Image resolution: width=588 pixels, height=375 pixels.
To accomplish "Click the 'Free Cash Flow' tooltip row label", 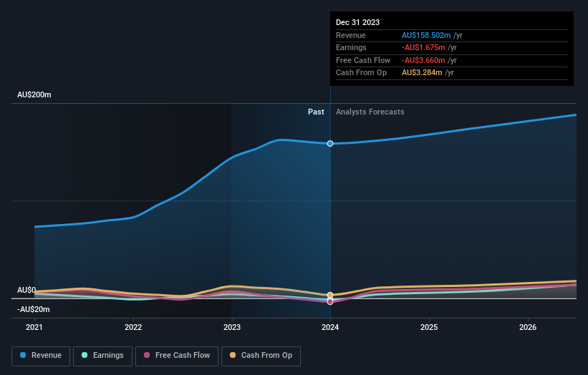I will point(363,60).
